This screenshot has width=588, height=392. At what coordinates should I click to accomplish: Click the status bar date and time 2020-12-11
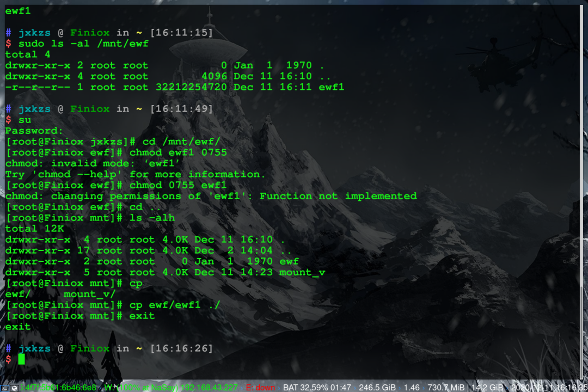549,388
